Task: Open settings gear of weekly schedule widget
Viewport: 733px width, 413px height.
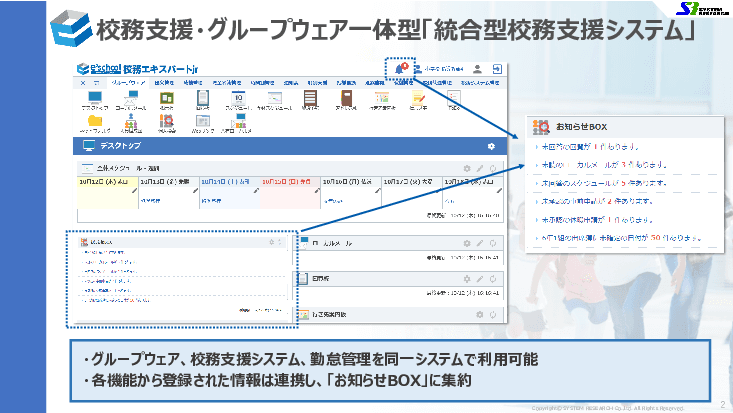Action: point(467,168)
